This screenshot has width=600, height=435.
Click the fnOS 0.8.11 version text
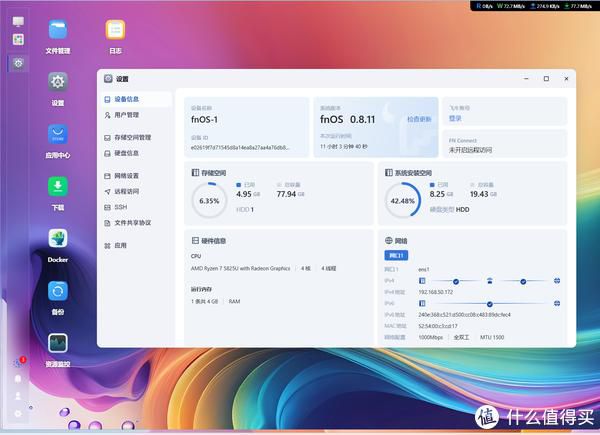(348, 119)
